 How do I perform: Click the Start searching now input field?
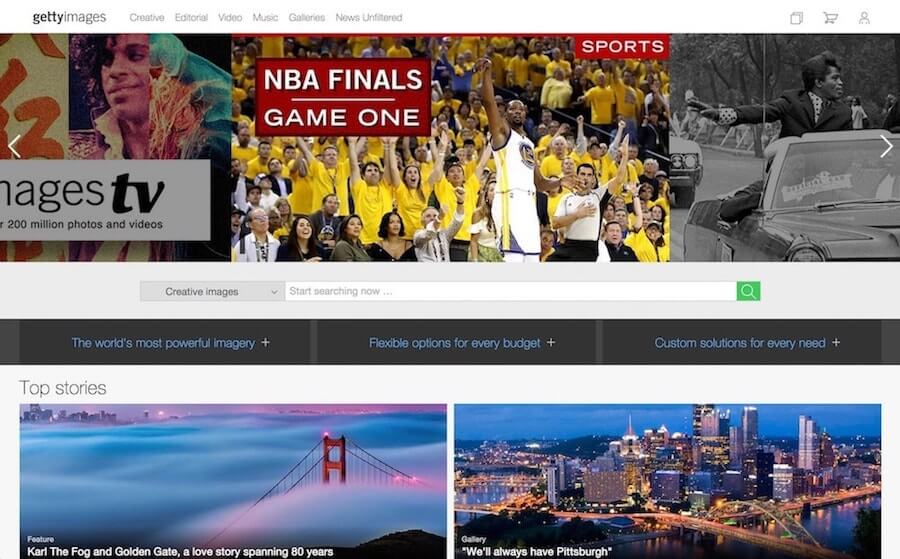coord(511,291)
